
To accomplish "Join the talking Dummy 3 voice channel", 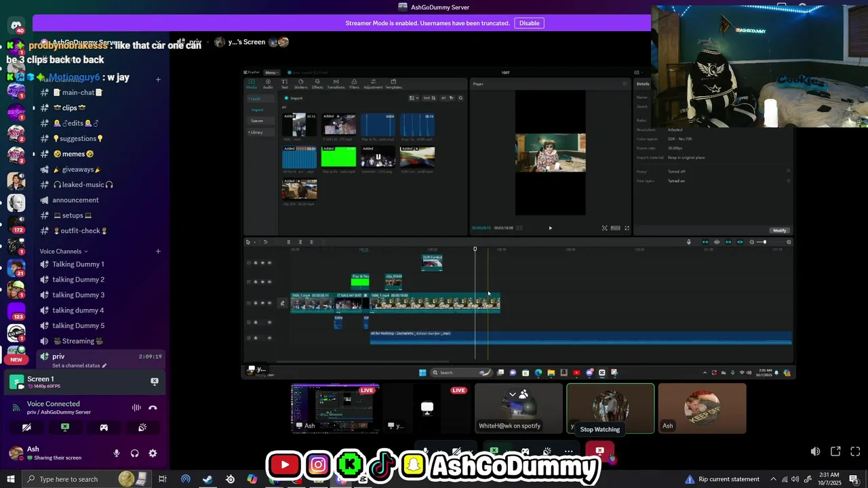I will (78, 295).
